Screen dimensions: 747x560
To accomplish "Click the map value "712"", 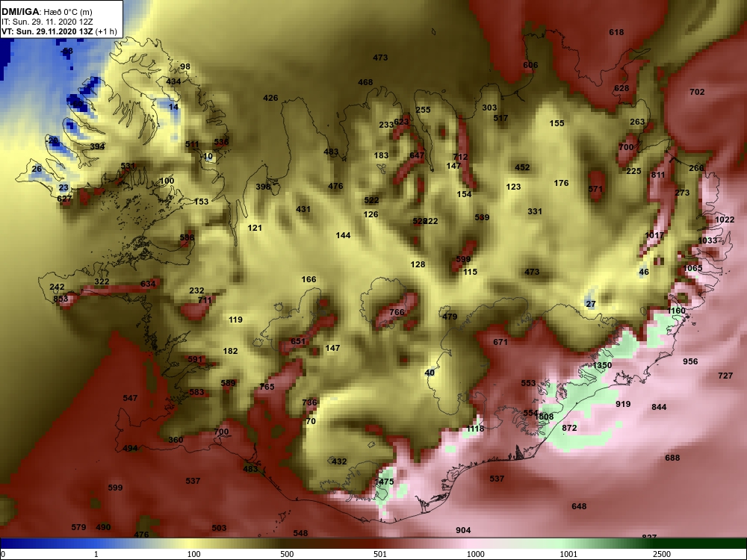I will click(x=460, y=157).
